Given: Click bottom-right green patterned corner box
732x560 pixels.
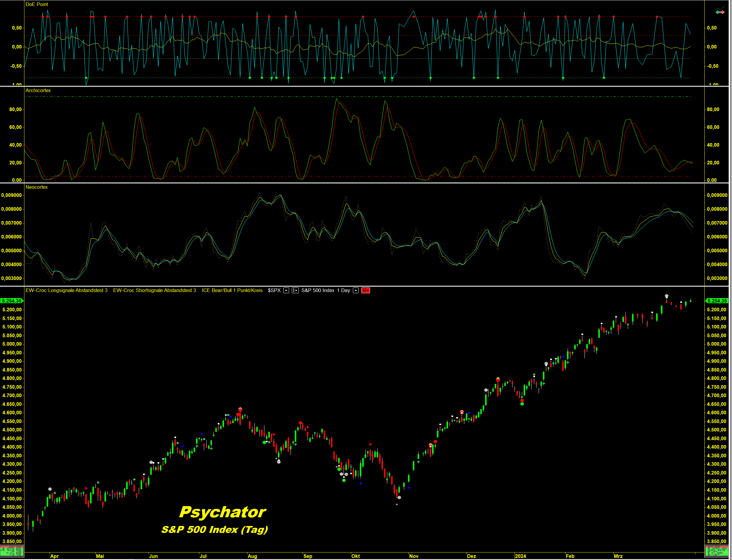Looking at the screenshot, I should (x=716, y=551).
